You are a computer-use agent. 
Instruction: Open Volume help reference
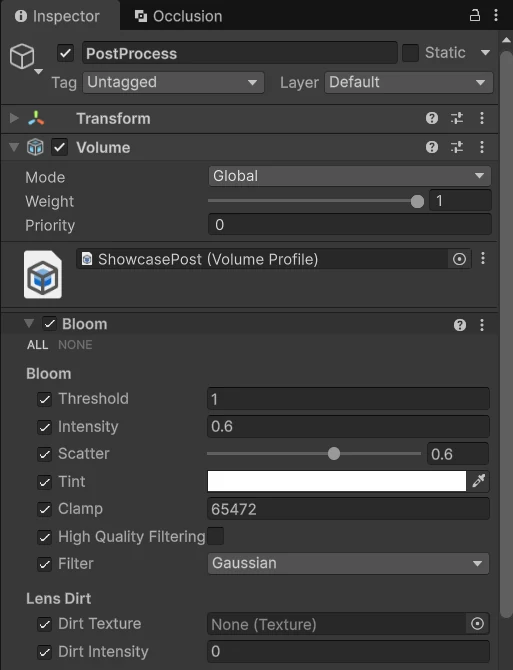pyautogui.click(x=432, y=147)
